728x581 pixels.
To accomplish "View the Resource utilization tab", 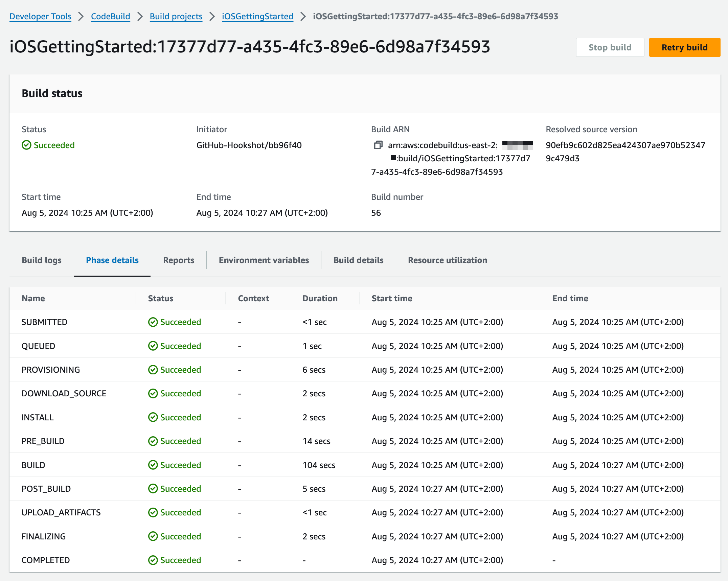I will click(447, 260).
